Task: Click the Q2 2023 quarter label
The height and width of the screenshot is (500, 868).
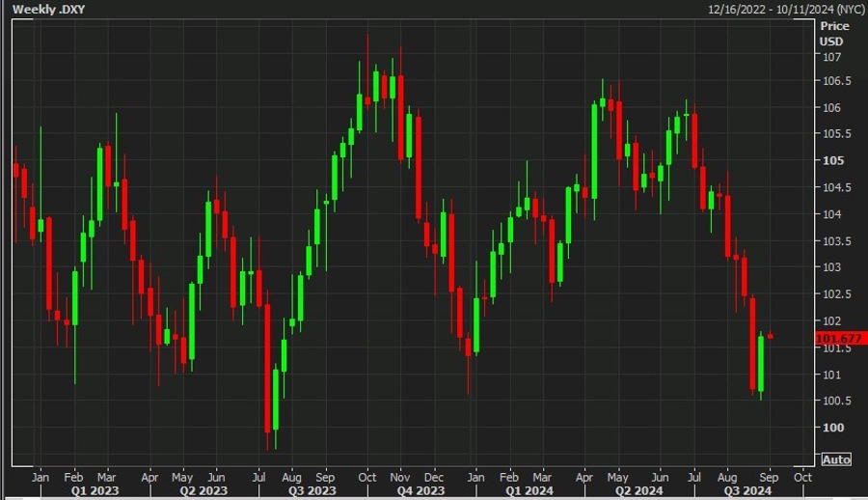Action: point(203,491)
